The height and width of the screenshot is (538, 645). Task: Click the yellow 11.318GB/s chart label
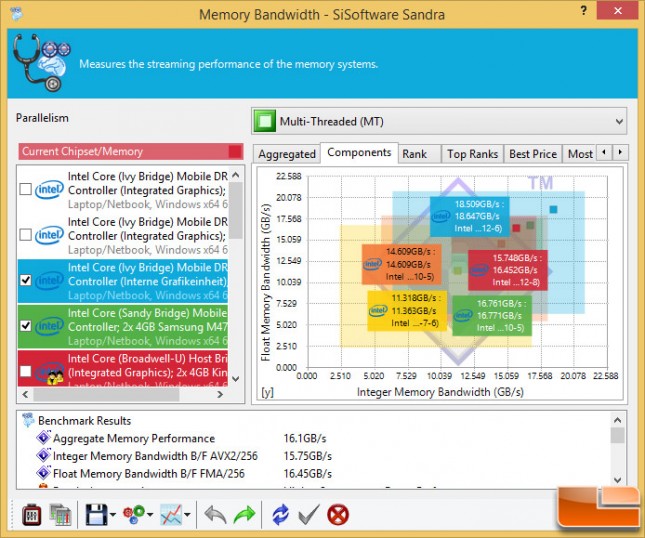(x=407, y=311)
